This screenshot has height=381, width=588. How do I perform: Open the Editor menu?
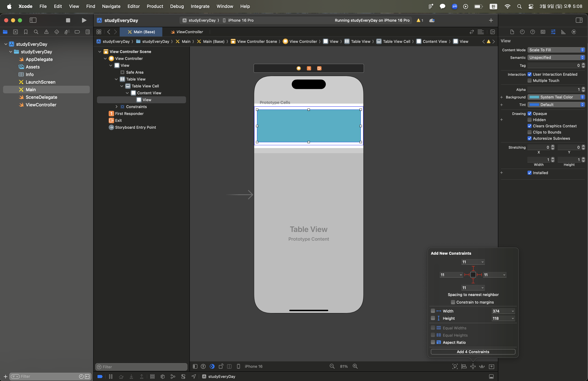click(133, 6)
